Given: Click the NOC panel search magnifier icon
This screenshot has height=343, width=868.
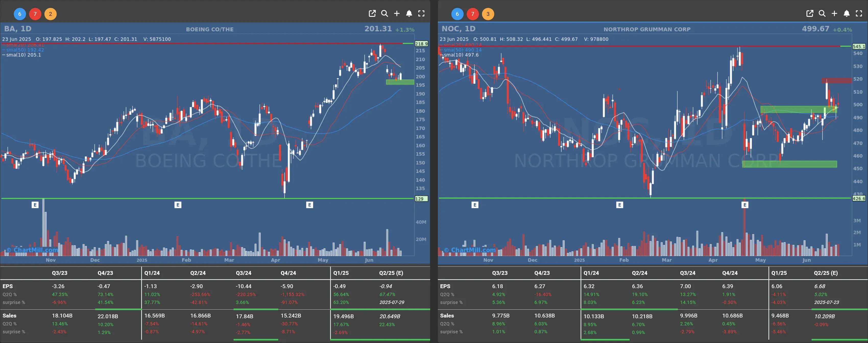Looking at the screenshot, I should point(822,14).
